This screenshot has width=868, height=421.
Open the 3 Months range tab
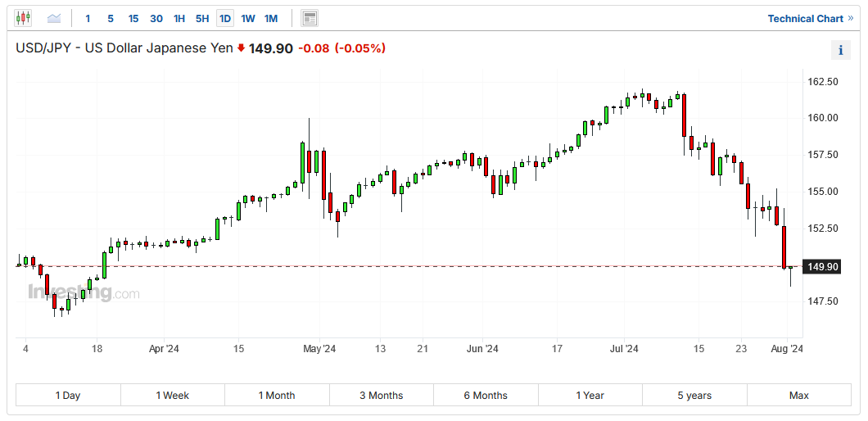tap(382, 396)
